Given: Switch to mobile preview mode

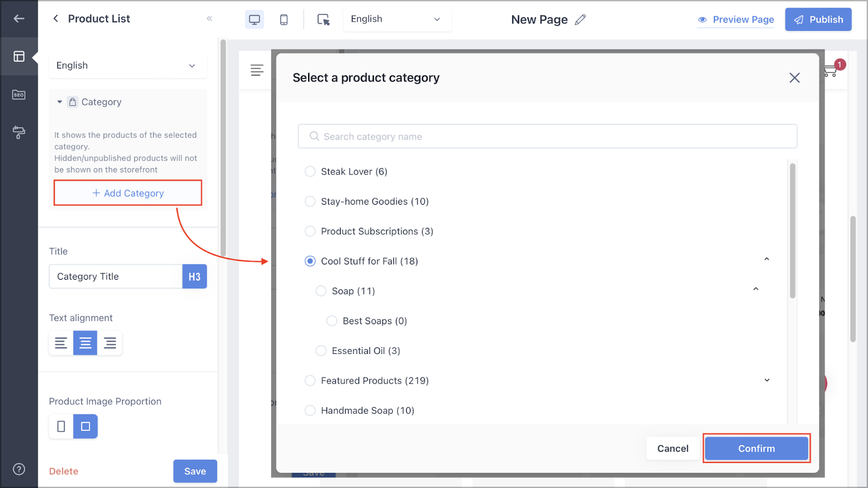Looking at the screenshot, I should [x=284, y=20].
